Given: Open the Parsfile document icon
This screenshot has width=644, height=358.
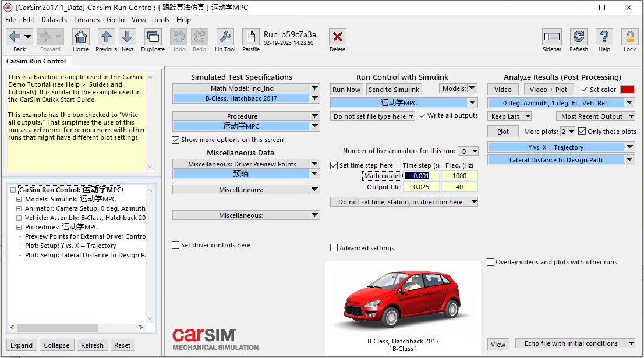Looking at the screenshot, I should pos(250,37).
